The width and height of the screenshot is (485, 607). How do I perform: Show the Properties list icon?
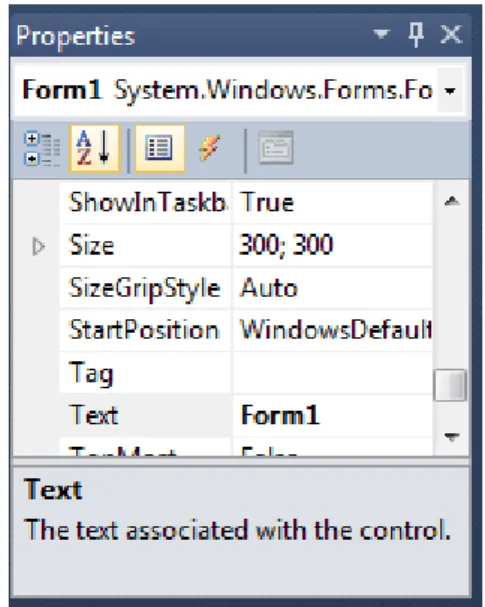tap(159, 149)
